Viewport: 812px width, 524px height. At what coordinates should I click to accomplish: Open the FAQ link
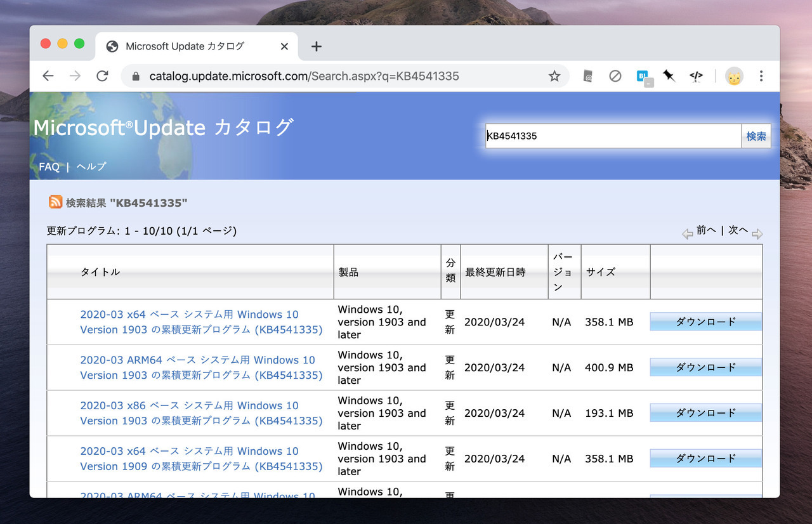49,167
